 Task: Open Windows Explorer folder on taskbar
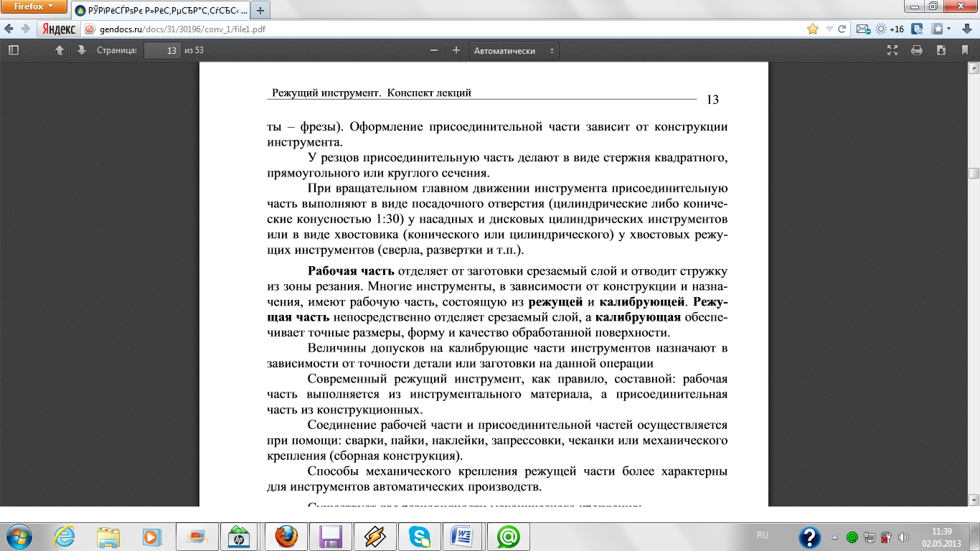pos(108,536)
